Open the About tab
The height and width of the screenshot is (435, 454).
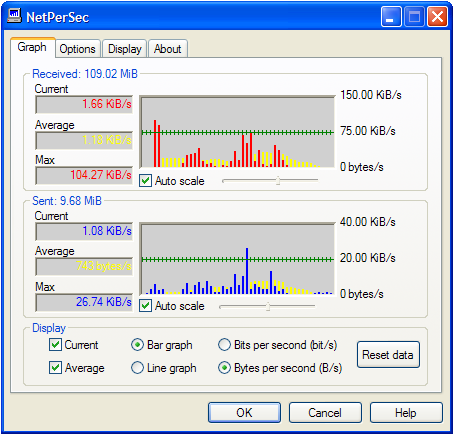coord(167,49)
